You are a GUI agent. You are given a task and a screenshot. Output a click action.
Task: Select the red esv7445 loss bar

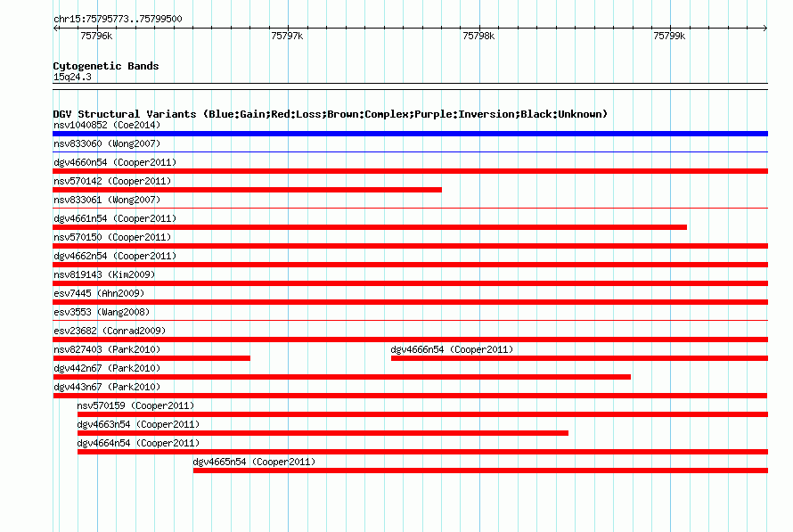click(410, 302)
